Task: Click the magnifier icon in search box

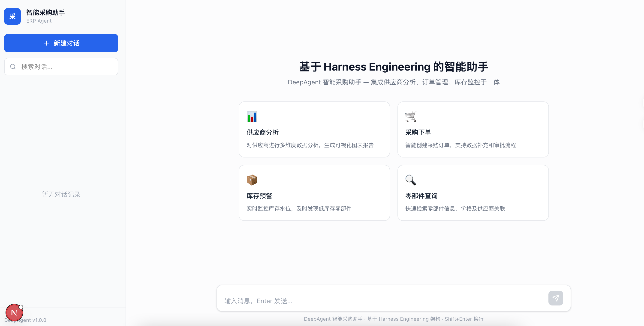Action: [x=13, y=67]
